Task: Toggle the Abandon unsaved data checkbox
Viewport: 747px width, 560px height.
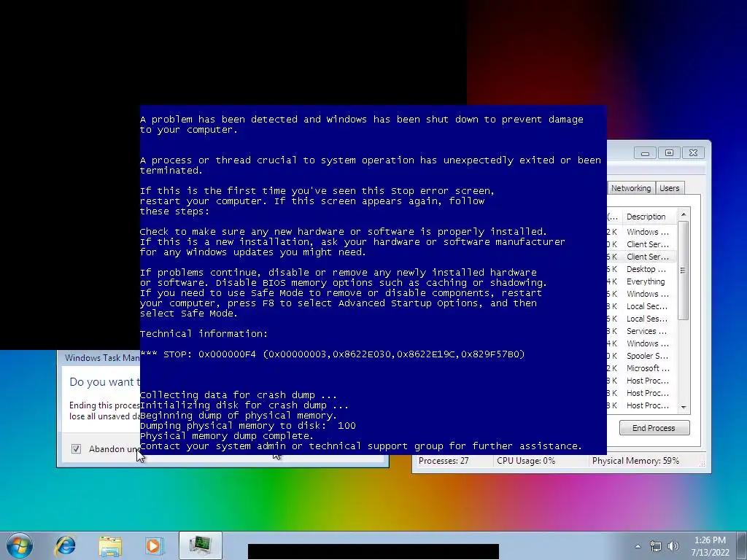Action: click(76, 448)
